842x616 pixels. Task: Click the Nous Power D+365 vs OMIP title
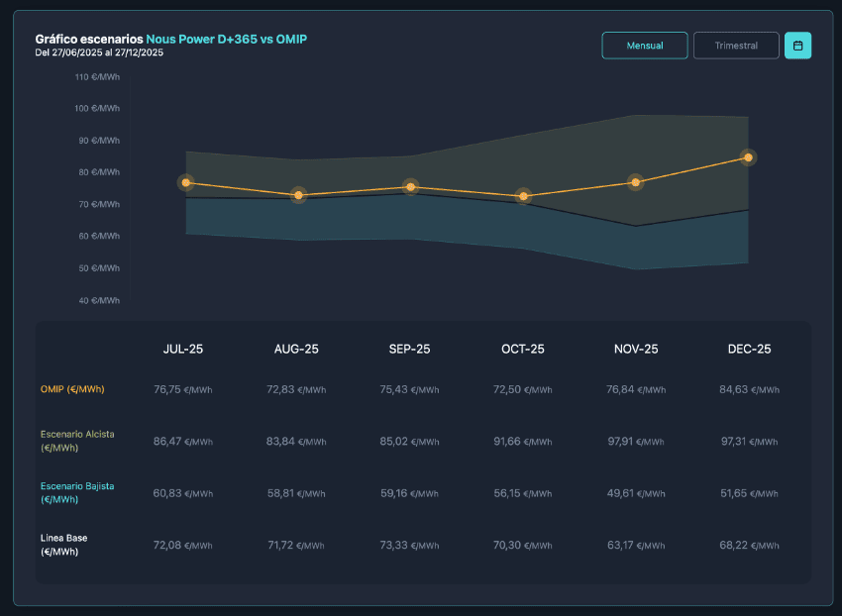(x=226, y=39)
